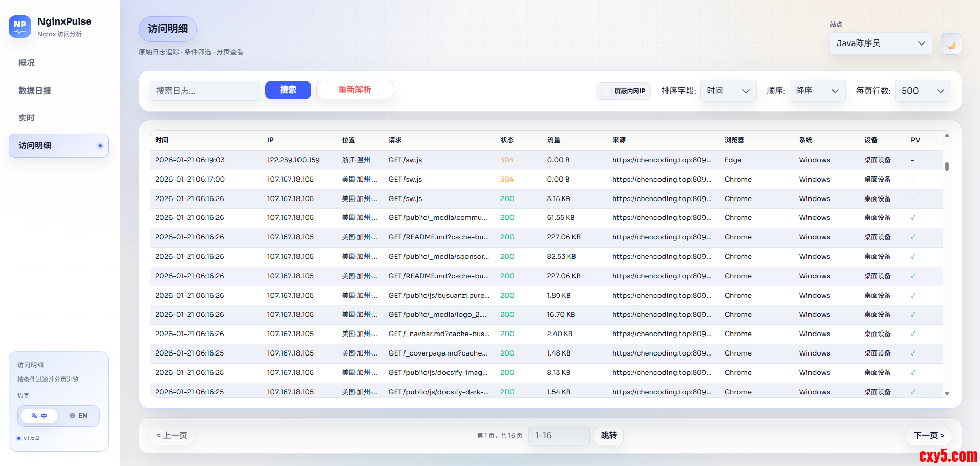Open the 站点 Java陈序员 dropdown
This screenshot has height=466, width=980.
click(x=881, y=43)
